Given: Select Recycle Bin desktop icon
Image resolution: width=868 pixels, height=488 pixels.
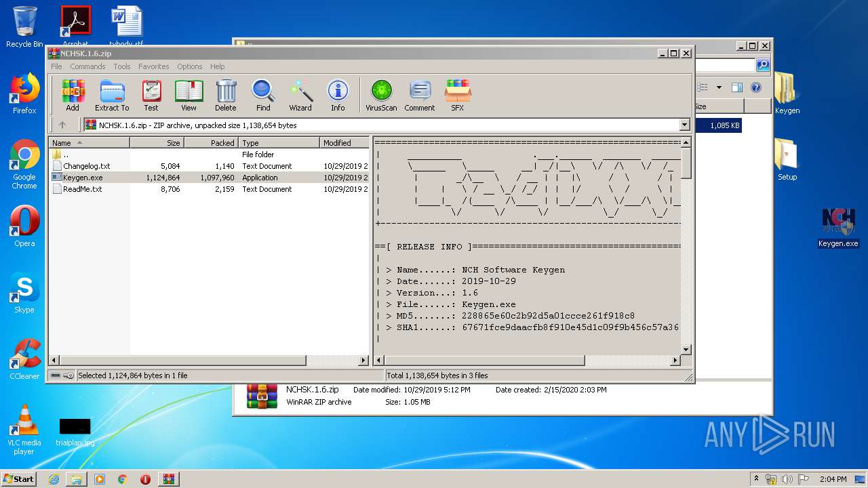Looking at the screenshot, I should (24, 27).
